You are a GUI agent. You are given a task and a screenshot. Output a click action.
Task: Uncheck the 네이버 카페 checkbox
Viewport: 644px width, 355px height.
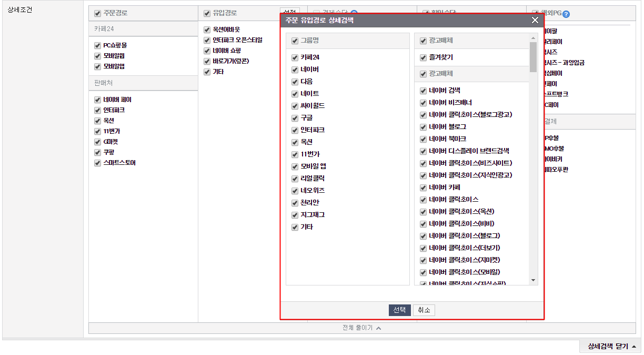coord(423,188)
